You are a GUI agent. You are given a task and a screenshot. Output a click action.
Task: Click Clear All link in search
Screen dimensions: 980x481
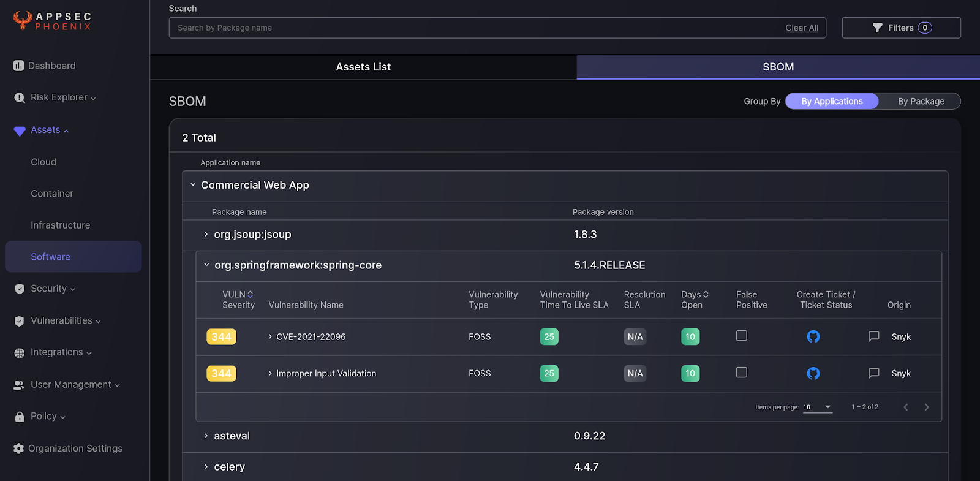801,28
